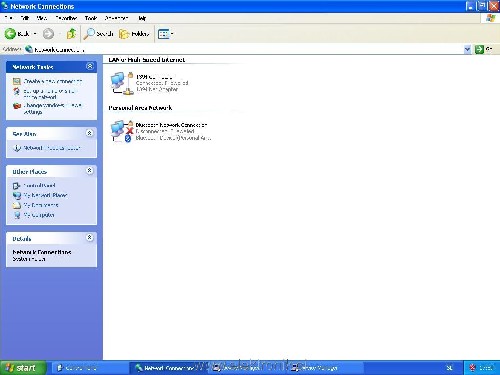Toggle the Folders pane button
Viewport: 500px width, 375px height.
134,34
